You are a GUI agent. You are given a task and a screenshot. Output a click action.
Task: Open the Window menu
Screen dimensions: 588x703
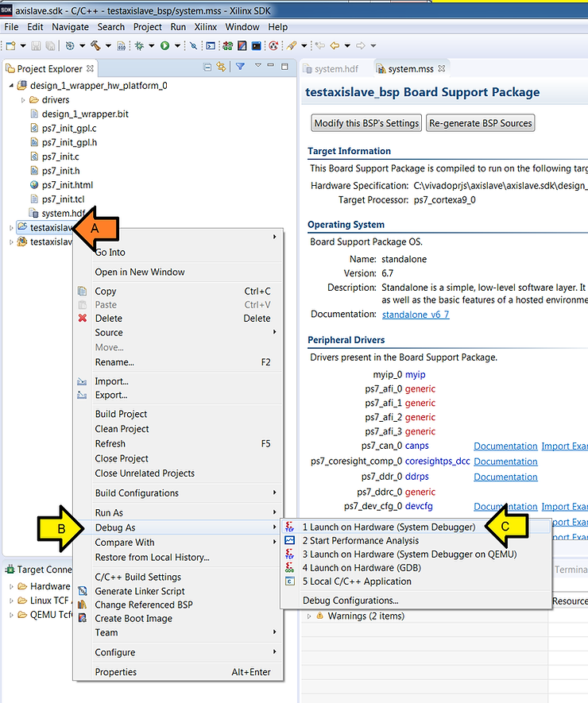[x=242, y=26]
